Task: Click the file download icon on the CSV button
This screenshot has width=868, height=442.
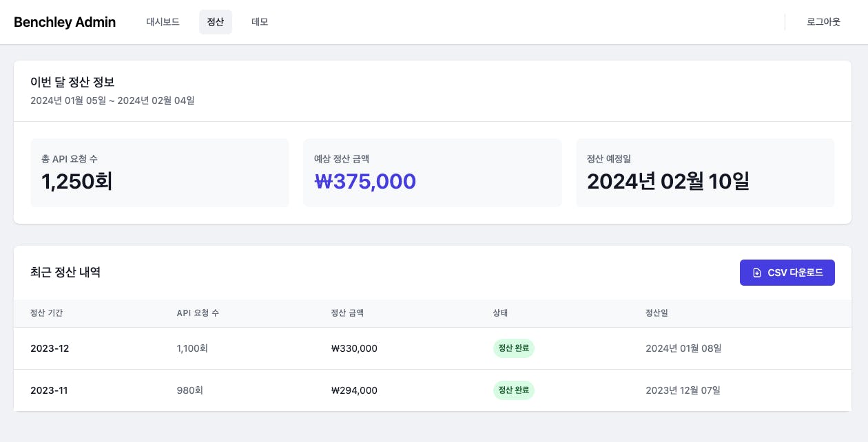Action: click(x=757, y=273)
